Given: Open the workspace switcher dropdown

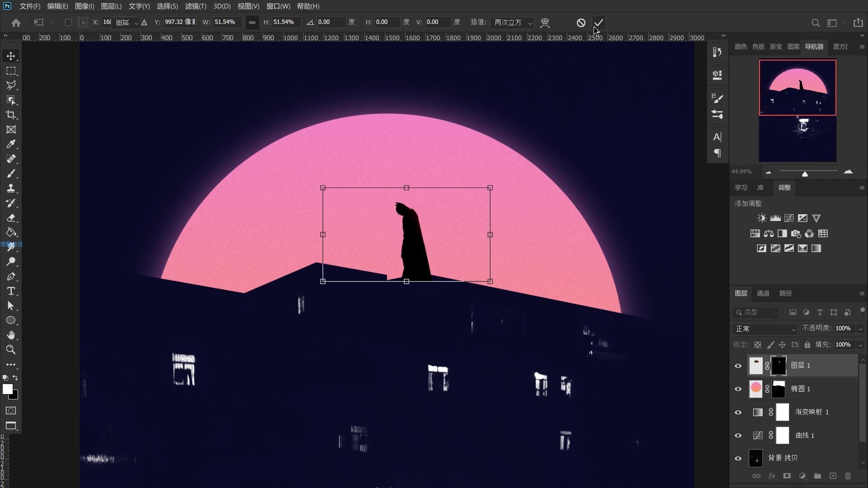Looking at the screenshot, I should tap(835, 23).
